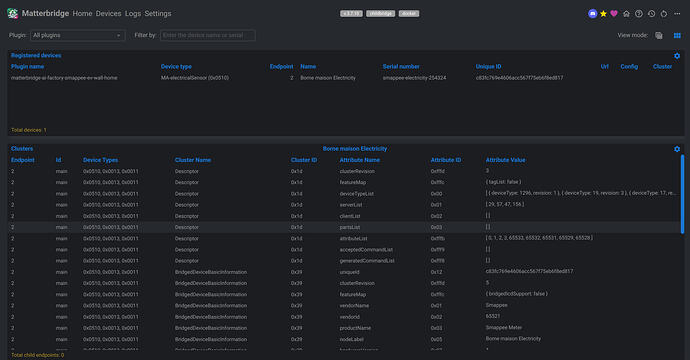This screenshot has width=690, height=360.
Task: Sort by Plugin name column header
Action: [x=27, y=66]
